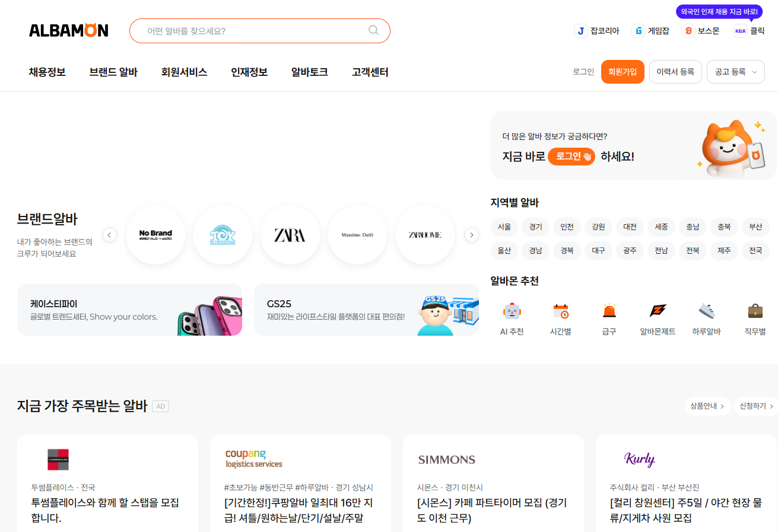Open the 클릭 site link
The image size is (778, 532).
point(749,31)
